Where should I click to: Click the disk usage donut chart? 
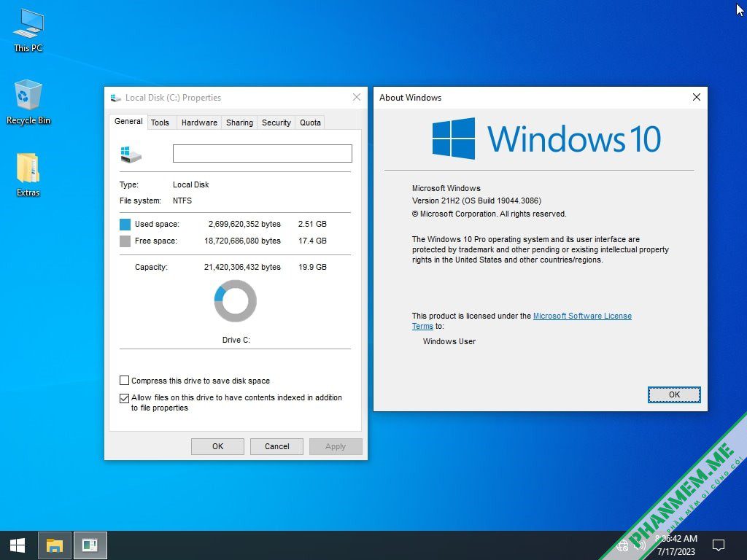tap(236, 301)
